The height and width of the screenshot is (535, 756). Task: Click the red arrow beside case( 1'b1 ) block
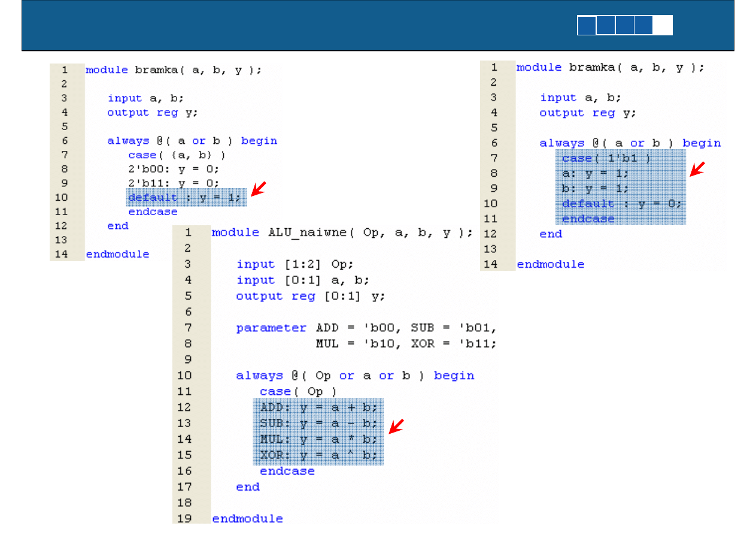[x=697, y=169]
